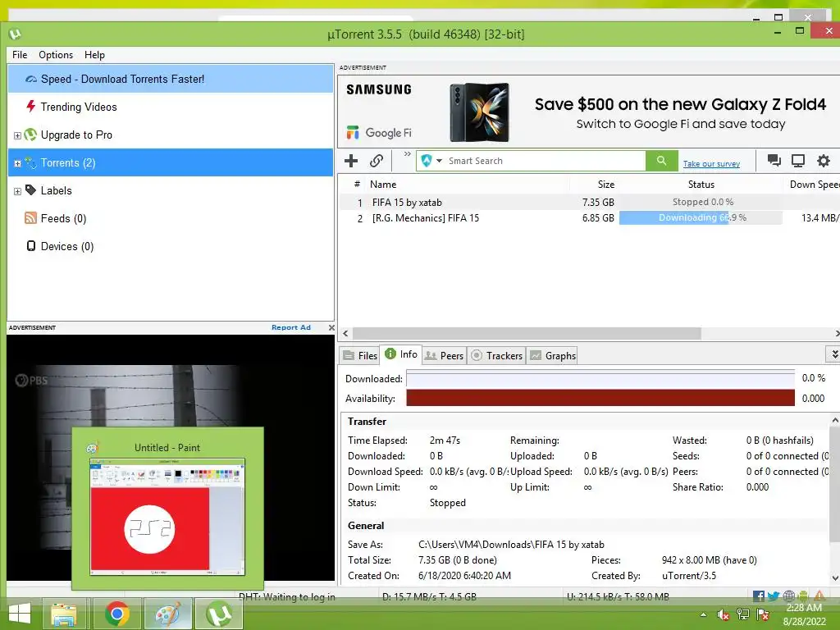The height and width of the screenshot is (630, 840).
Task: Click the uTorrent taskbar icon
Action: (x=218, y=614)
